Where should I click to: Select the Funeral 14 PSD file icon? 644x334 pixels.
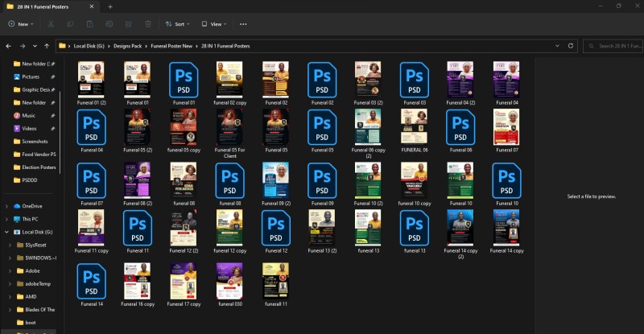point(91,282)
